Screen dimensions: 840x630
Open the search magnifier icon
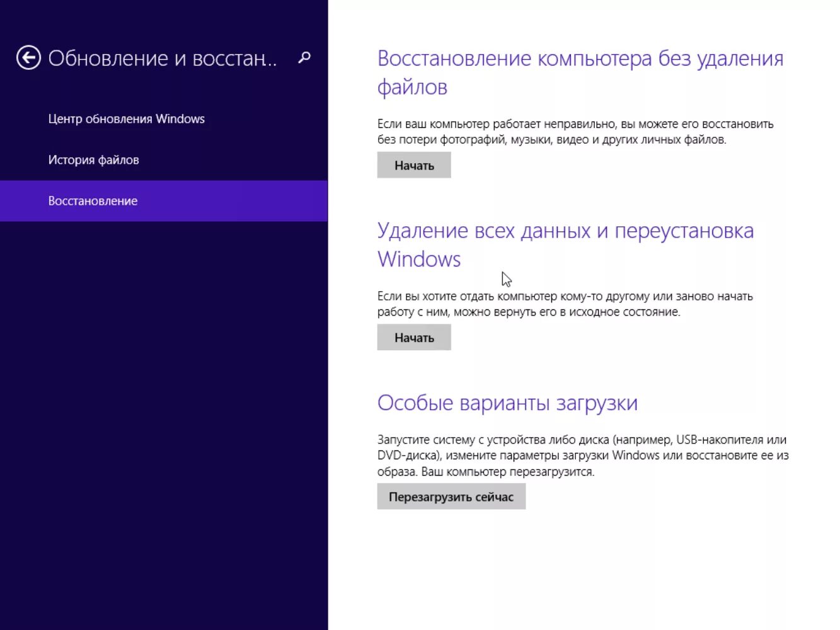(304, 58)
